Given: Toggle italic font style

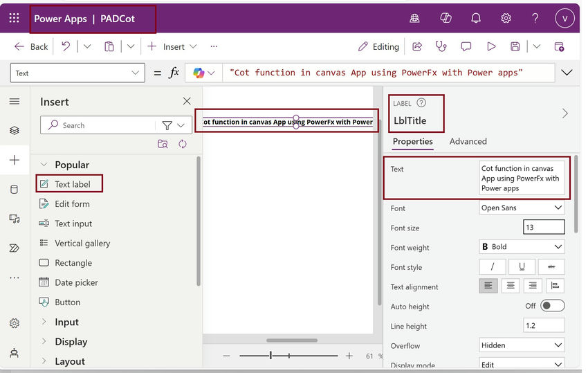Looking at the screenshot, I should tap(493, 266).
